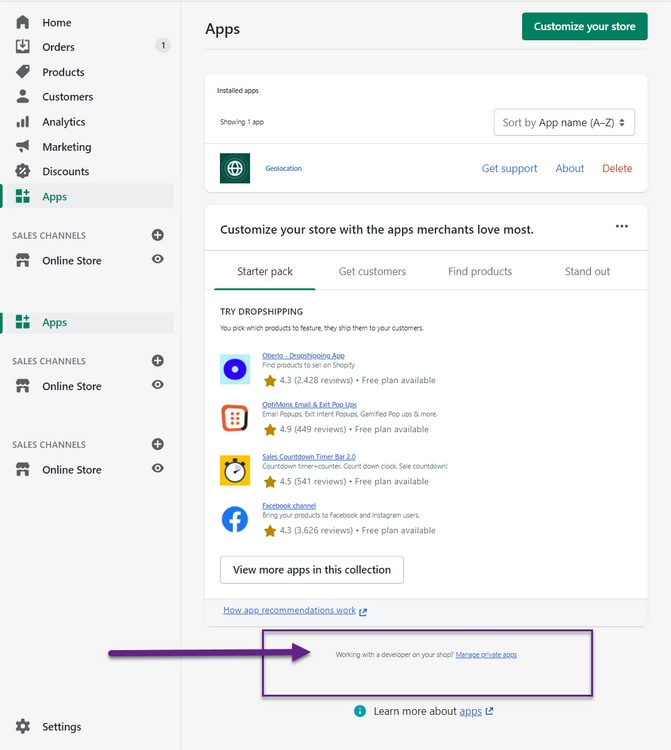The image size is (671, 750).
Task: Open the Discounts percent badge icon
Action: (22, 171)
